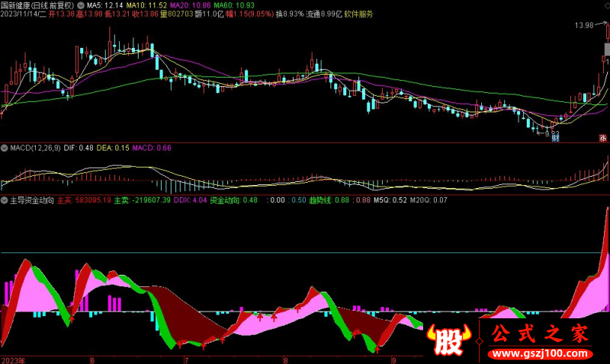Click the 13.98 peak price label on chart

click(584, 25)
